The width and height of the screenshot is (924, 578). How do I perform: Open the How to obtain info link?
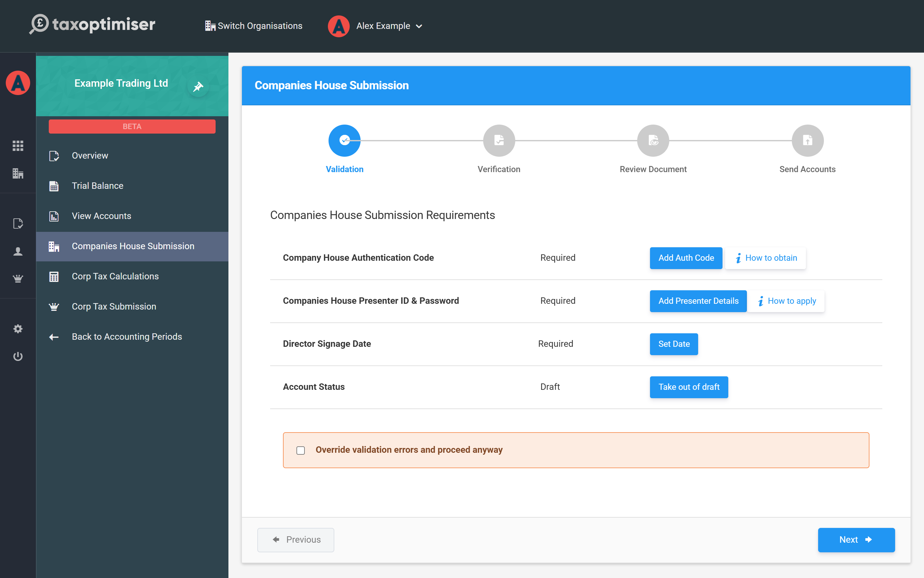[766, 258]
